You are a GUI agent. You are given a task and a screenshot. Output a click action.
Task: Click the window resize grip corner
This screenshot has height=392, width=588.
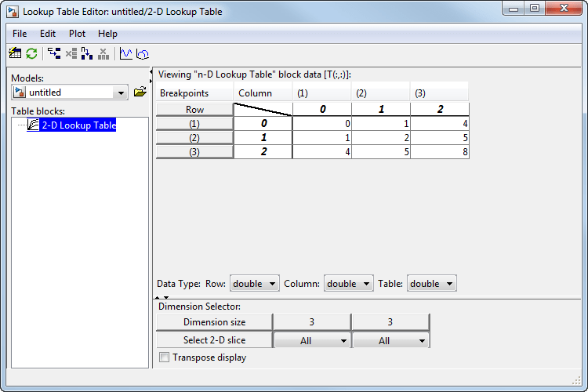click(576, 380)
